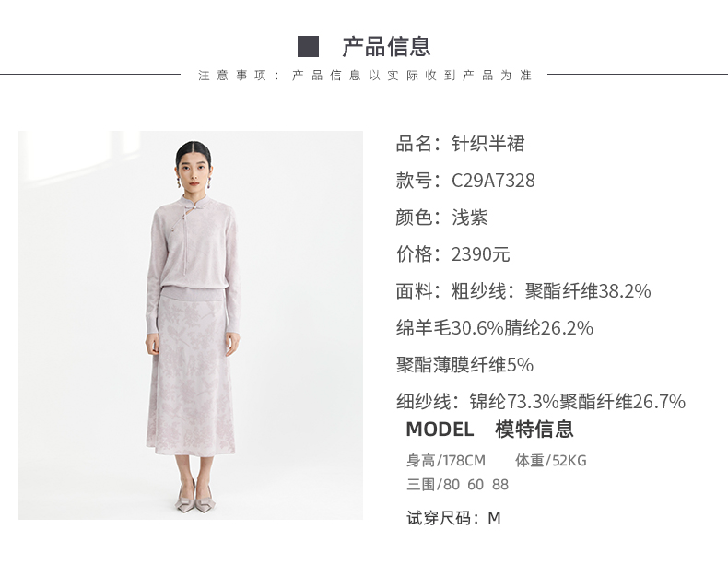Screen dimensions: 728x565
Task: Select the product name 针织半裙
Action: [x=488, y=144]
